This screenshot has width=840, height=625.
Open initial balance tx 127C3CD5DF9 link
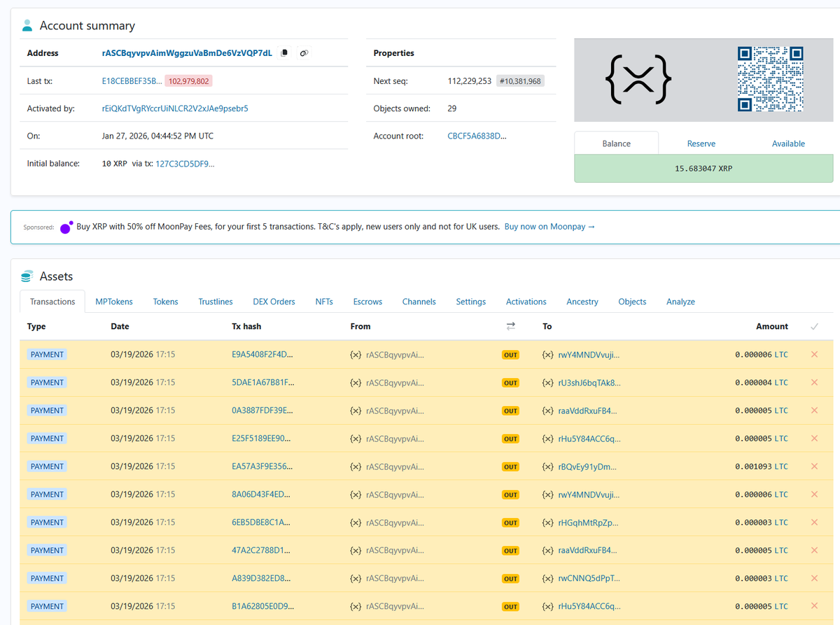click(x=185, y=164)
